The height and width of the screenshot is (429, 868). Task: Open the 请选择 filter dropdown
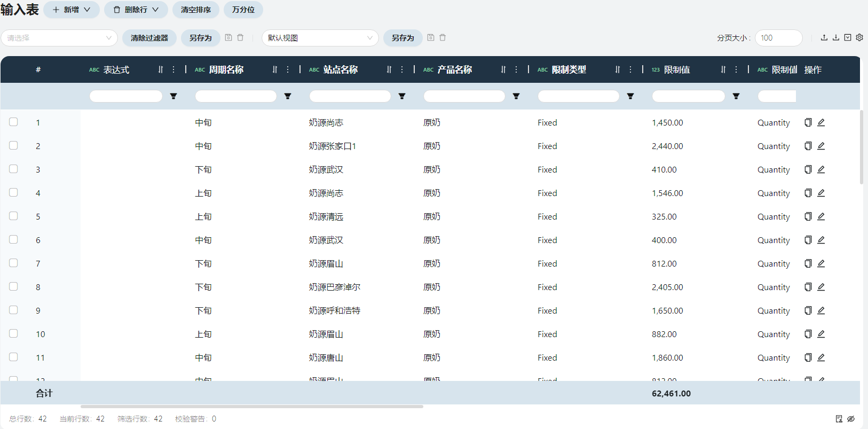[x=59, y=38]
